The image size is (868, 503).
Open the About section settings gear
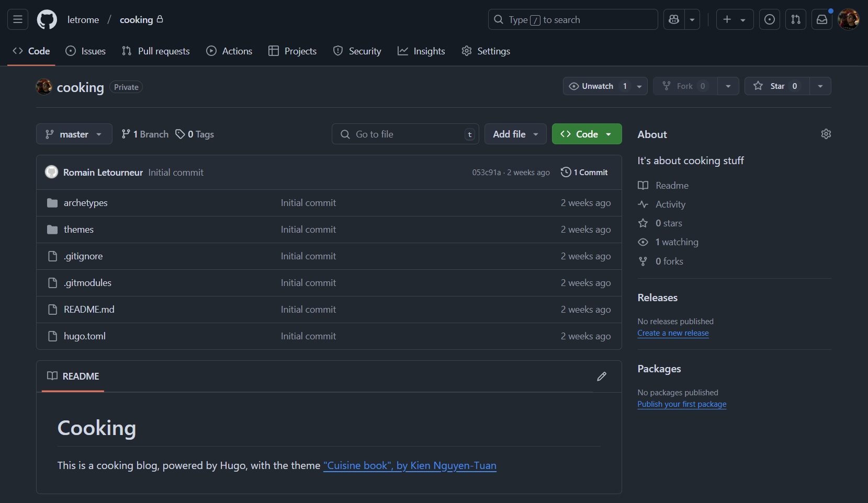[826, 134]
